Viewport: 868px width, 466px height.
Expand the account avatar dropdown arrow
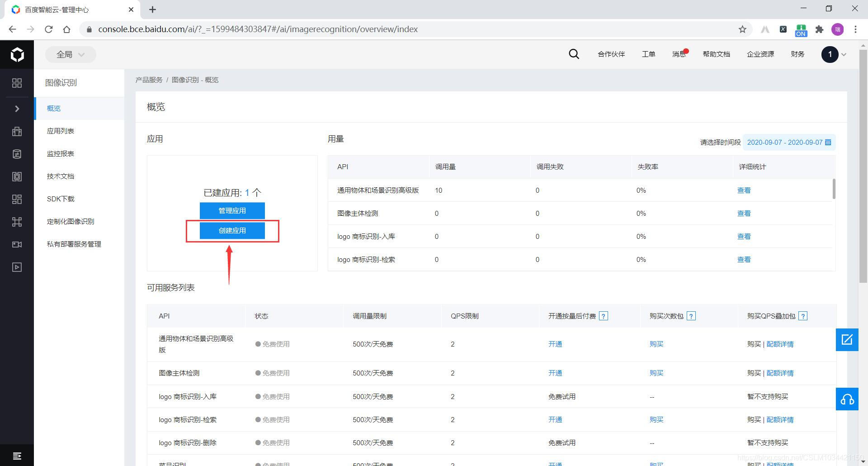(x=844, y=55)
